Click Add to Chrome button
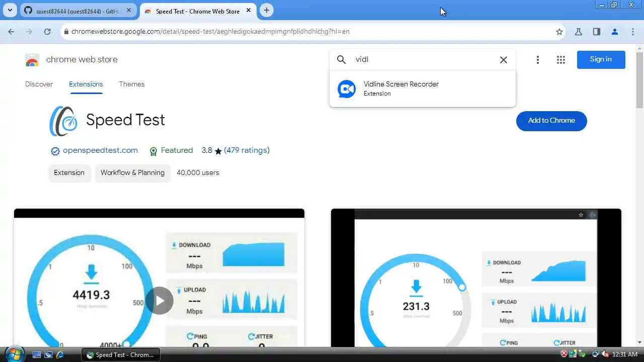This screenshot has width=644, height=362. click(551, 121)
